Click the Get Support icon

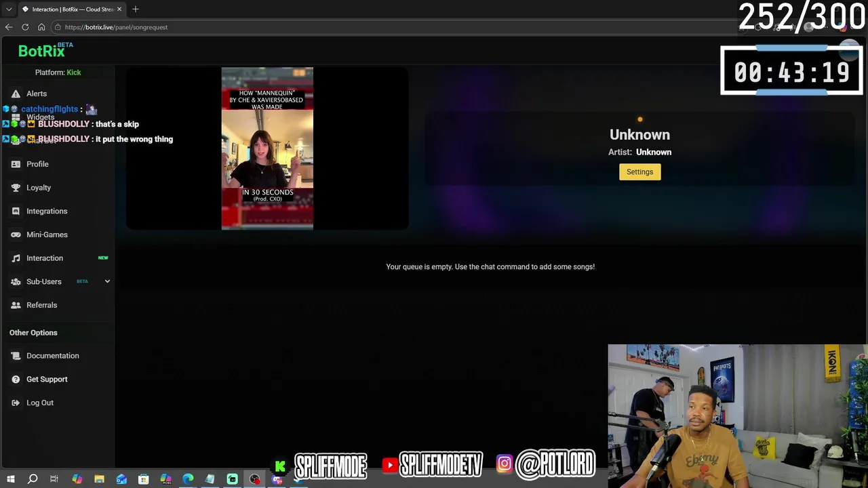(x=16, y=380)
